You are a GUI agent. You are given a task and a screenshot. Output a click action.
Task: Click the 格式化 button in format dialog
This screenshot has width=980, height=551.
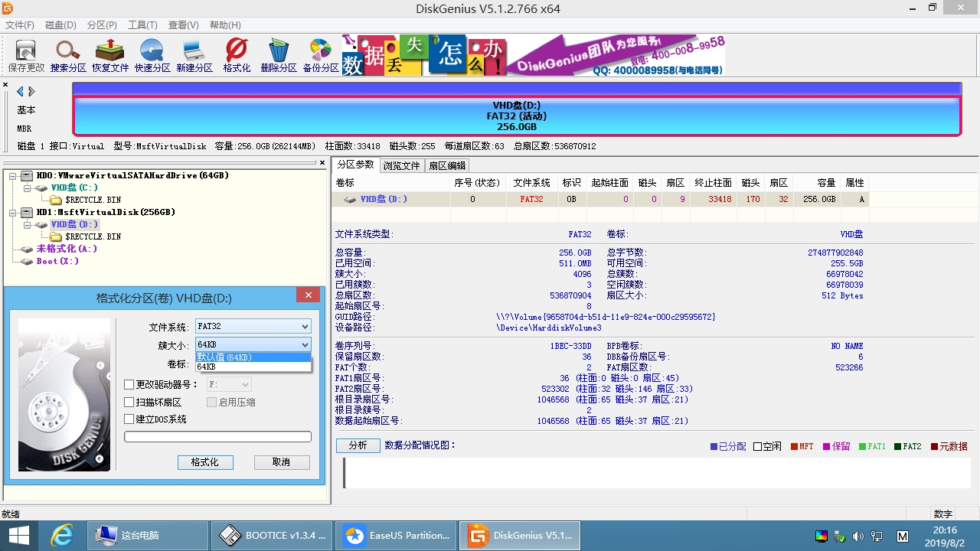[205, 462]
